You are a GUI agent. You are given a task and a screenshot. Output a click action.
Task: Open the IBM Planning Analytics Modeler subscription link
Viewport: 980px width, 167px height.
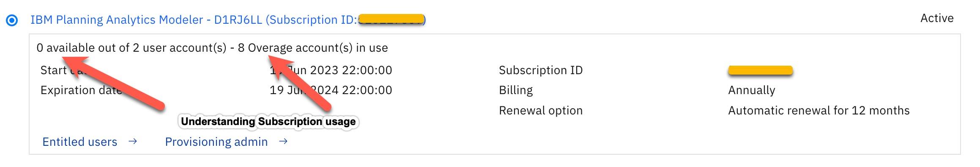point(228,20)
